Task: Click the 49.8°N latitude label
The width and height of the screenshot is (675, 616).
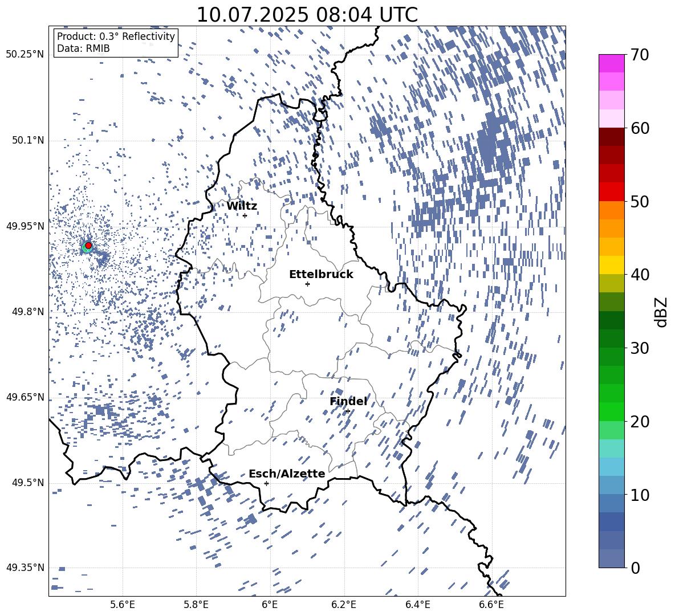Action: 28,312
